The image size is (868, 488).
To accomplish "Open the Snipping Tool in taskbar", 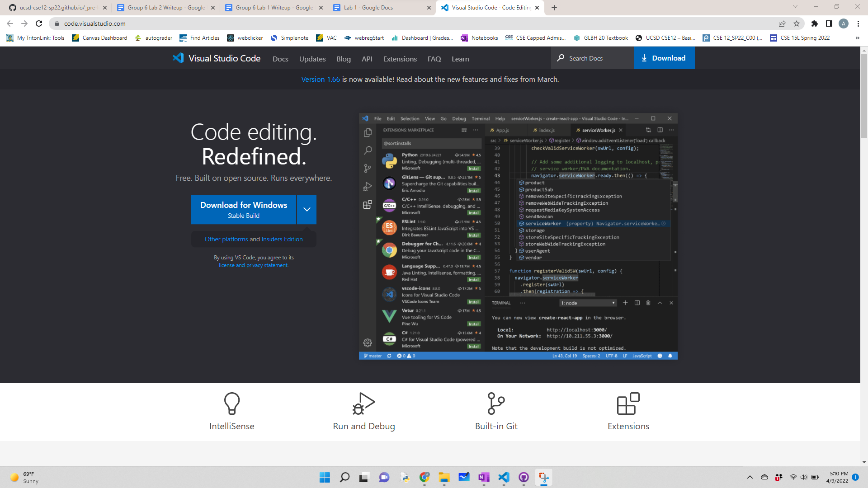I will click(543, 477).
